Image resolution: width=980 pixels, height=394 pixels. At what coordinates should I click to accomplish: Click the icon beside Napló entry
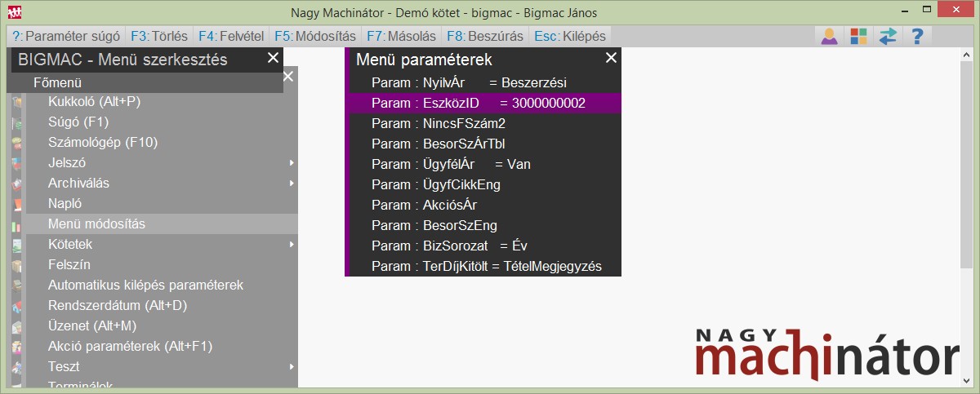[x=18, y=203]
